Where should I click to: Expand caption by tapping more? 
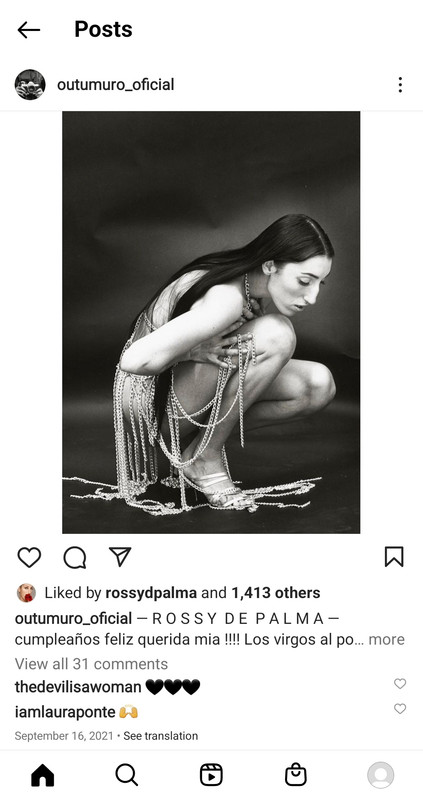pos(386,639)
